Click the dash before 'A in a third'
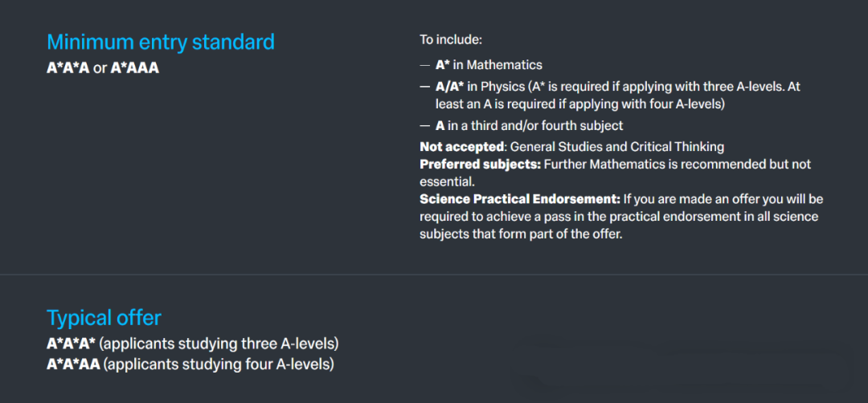The height and width of the screenshot is (403, 868). [424, 126]
